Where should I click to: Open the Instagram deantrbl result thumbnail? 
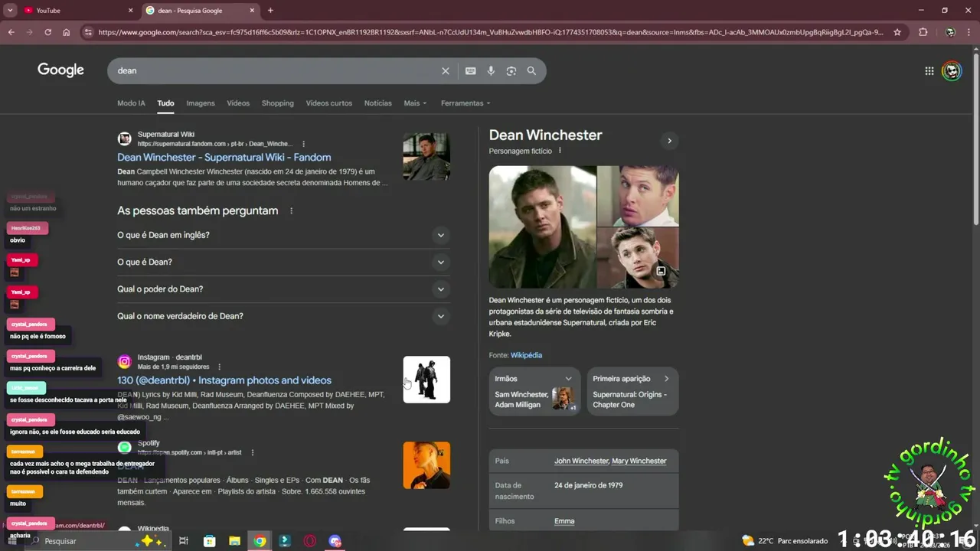point(426,380)
